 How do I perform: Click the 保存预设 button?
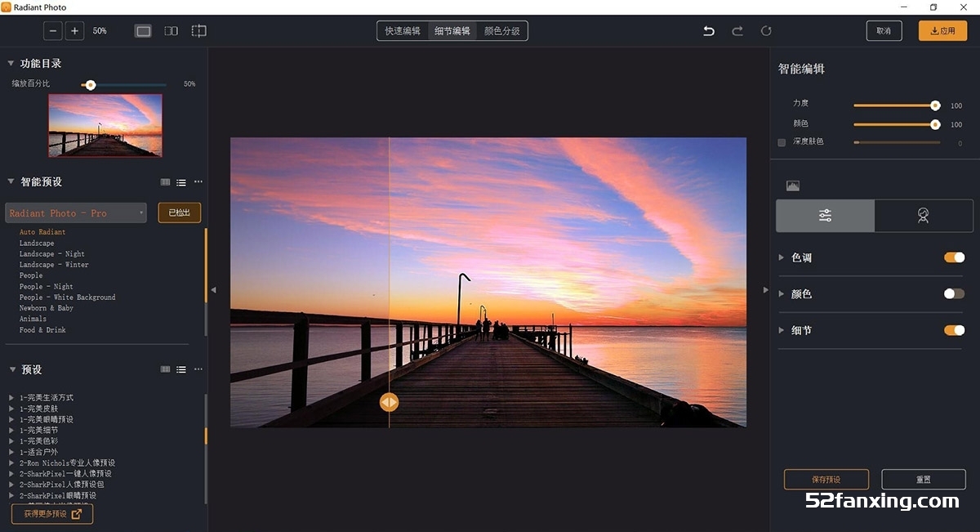(x=826, y=480)
